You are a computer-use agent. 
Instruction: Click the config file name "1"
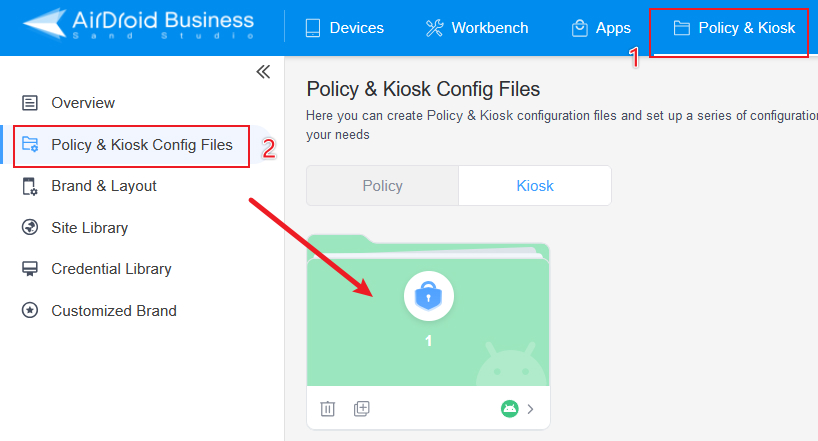point(428,341)
